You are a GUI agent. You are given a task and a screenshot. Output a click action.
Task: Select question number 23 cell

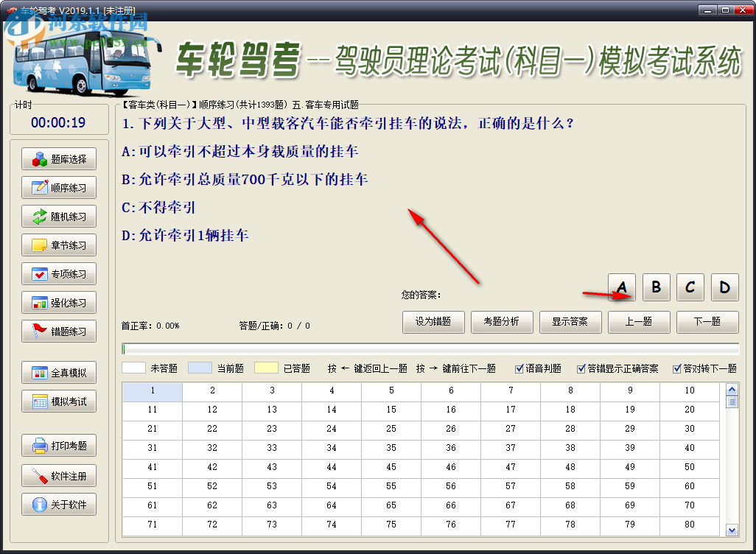(272, 430)
